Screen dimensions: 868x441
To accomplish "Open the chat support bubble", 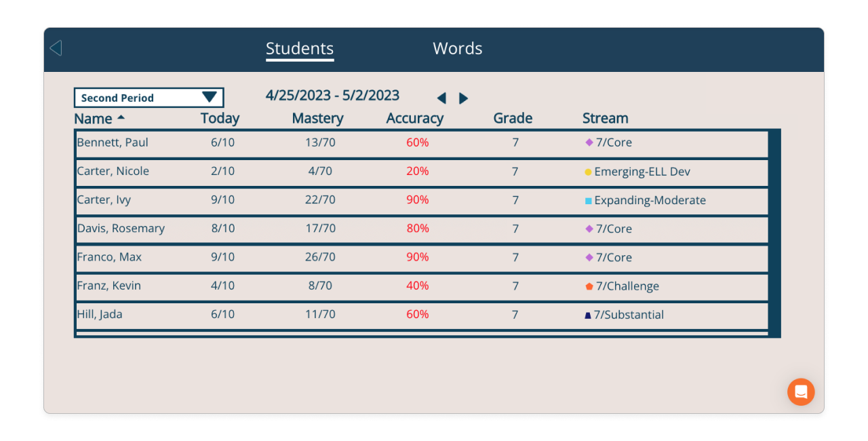I will pos(801,391).
